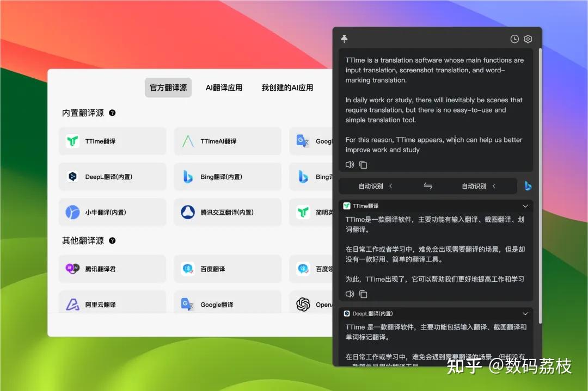Image resolution: width=588 pixels, height=391 pixels.
Task: Click the Google翻译 card label
Action: [217, 305]
